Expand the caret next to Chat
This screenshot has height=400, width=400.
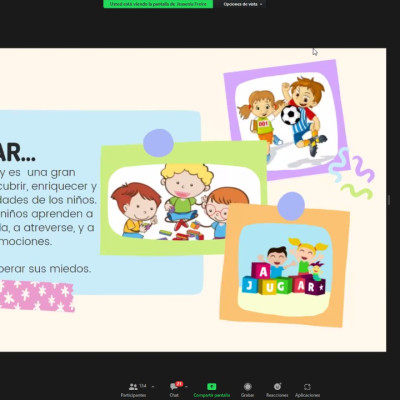coord(186,387)
